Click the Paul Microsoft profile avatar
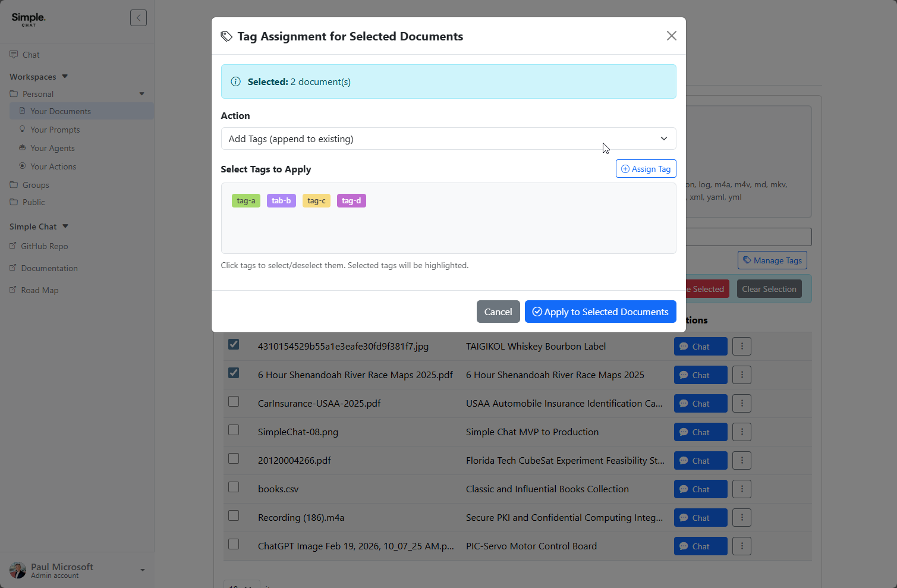The width and height of the screenshot is (897, 588). click(x=18, y=570)
